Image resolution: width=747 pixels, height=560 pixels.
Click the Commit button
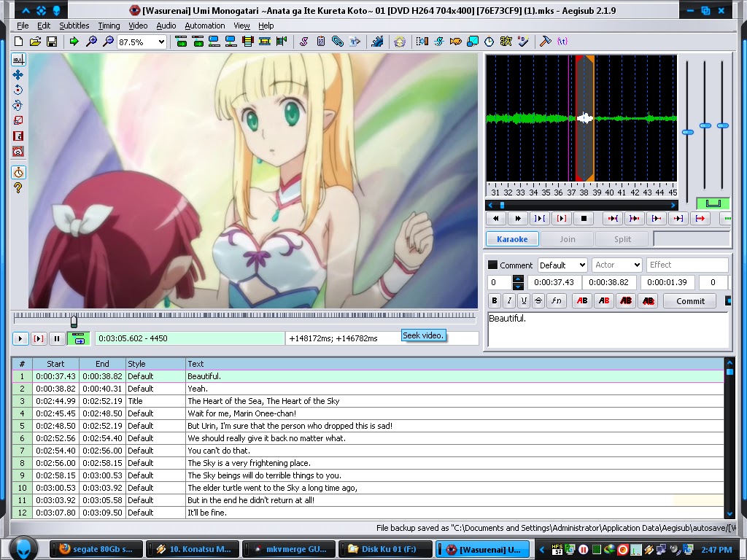690,301
